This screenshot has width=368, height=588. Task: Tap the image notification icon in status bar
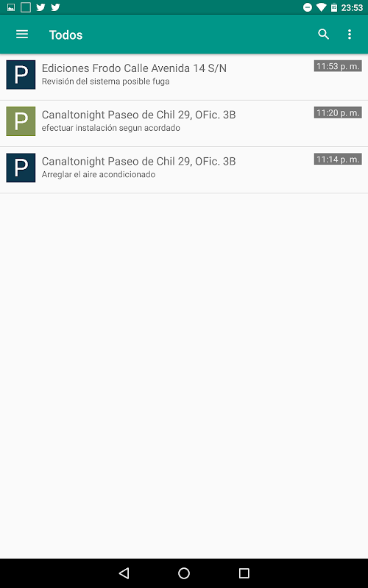[x=11, y=7]
